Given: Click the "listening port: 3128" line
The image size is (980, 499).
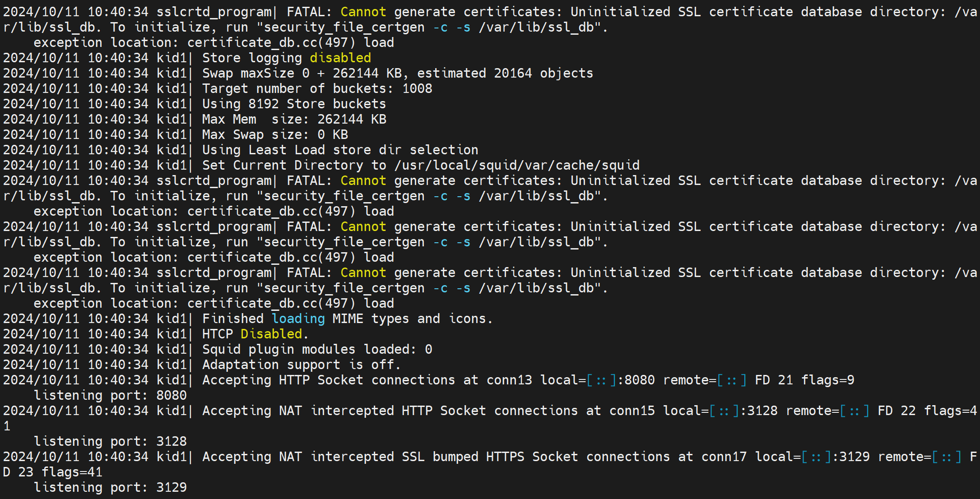Looking at the screenshot, I should click(x=110, y=441).
